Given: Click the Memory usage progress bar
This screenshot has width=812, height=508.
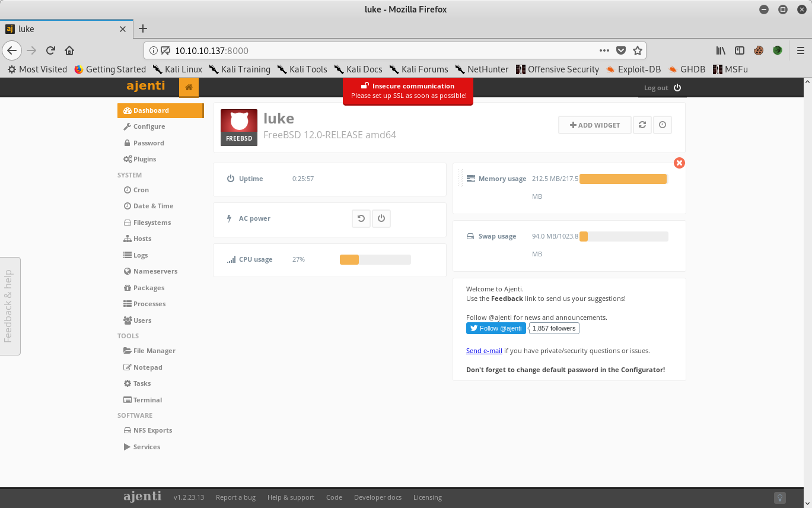Looking at the screenshot, I should click(623, 179).
